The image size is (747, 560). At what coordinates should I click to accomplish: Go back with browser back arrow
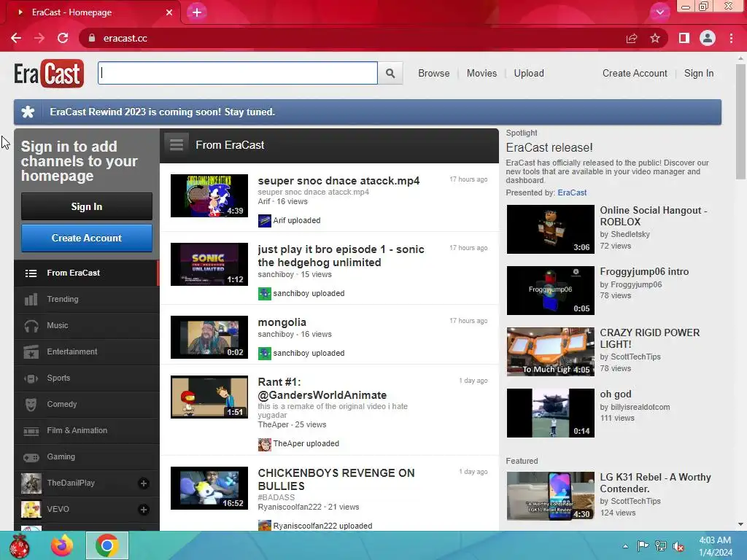[16, 38]
